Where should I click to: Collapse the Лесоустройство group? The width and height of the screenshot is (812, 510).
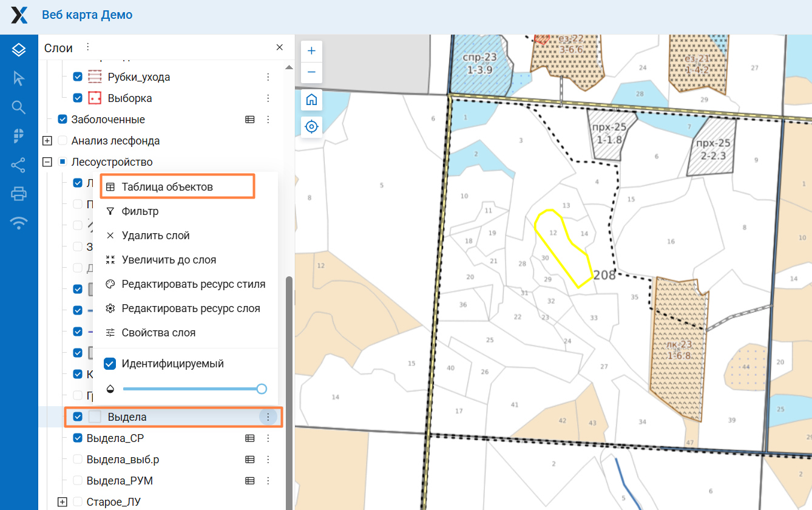coord(47,162)
